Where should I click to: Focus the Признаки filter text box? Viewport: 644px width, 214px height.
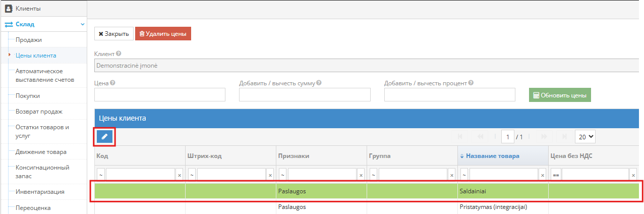coord(322,175)
